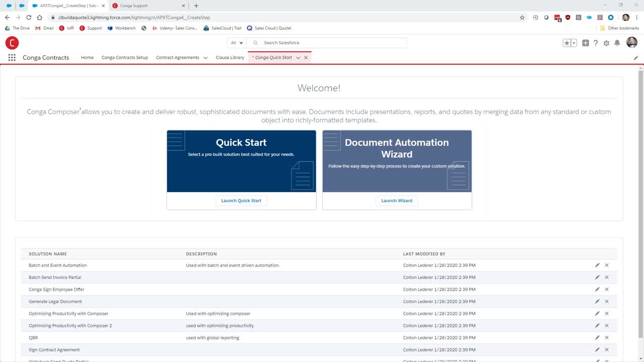Open Salesforce Help with the question mark icon
644x362 pixels.
pyautogui.click(x=596, y=43)
